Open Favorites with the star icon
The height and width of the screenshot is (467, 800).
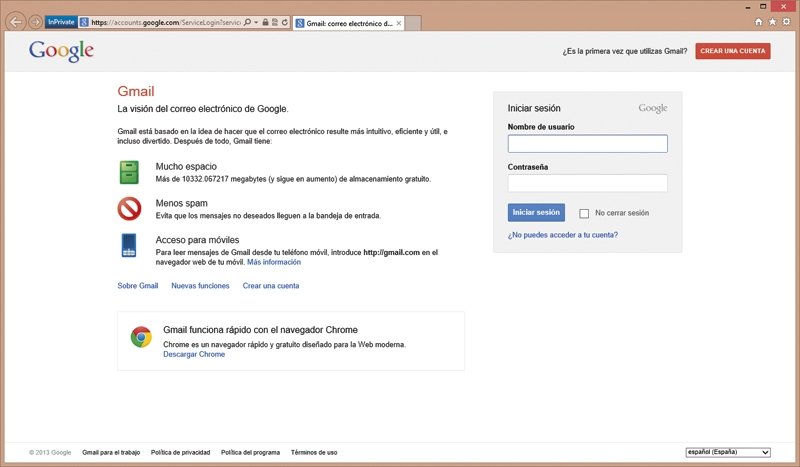click(x=772, y=22)
